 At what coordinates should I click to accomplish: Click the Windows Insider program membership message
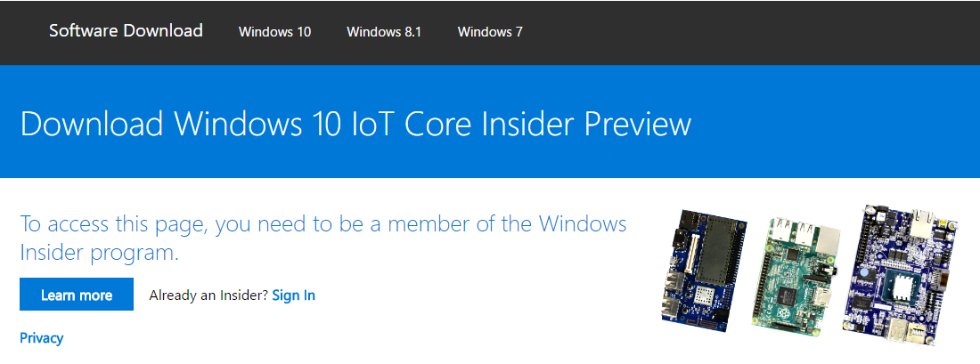[323, 238]
